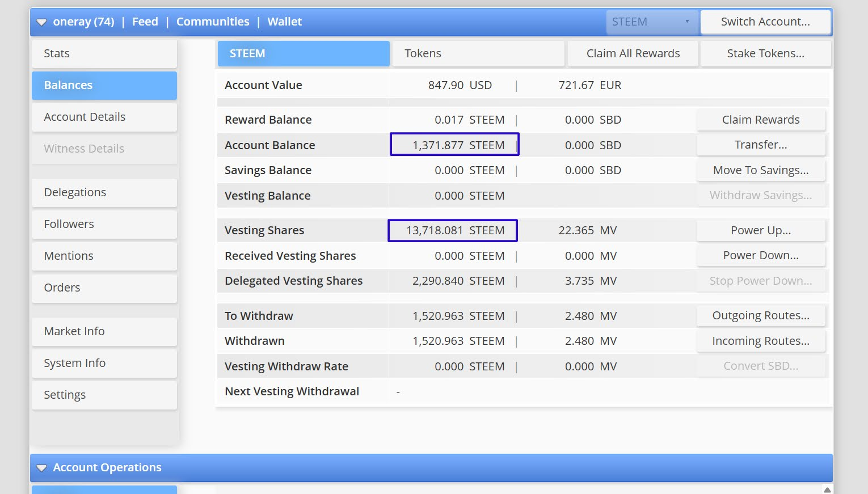The width and height of the screenshot is (868, 494).
Task: Select the Balances sidebar tab
Action: pos(104,86)
